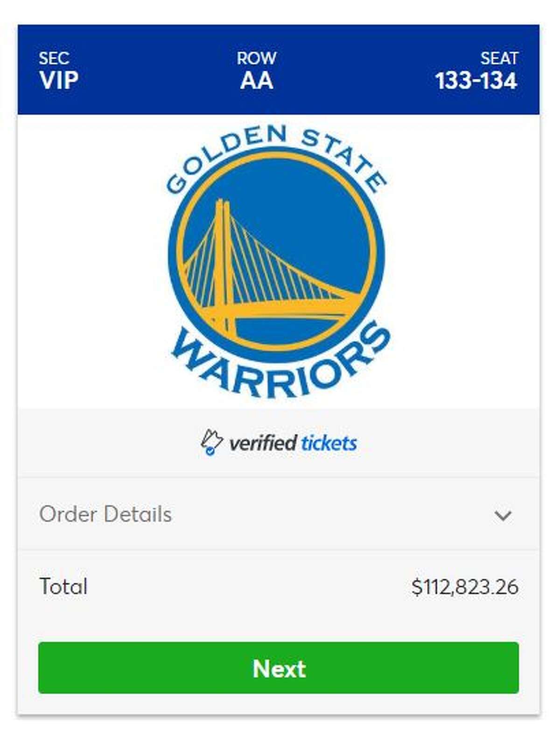Viewport: 560px width, 732px height.
Task: Click the green Next button
Action: pyautogui.click(x=278, y=668)
